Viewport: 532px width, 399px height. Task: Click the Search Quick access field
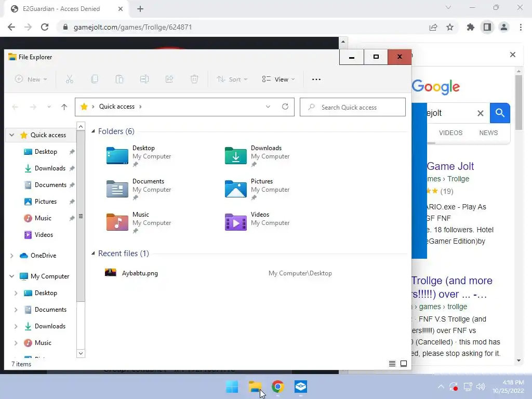353,107
